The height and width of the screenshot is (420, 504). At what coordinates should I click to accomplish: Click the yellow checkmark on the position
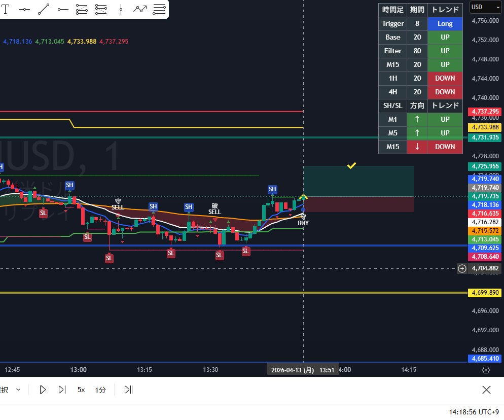pyautogui.click(x=351, y=165)
